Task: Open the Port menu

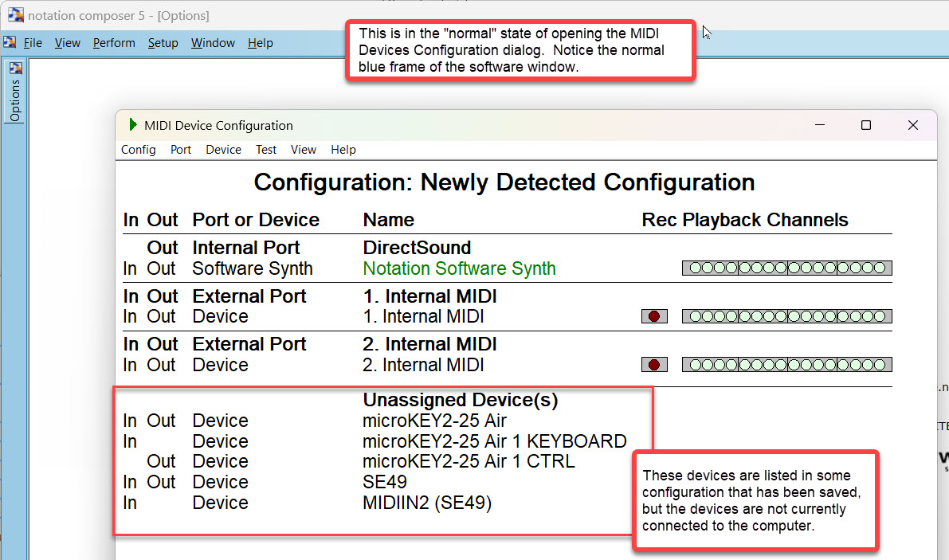Action: click(x=181, y=150)
